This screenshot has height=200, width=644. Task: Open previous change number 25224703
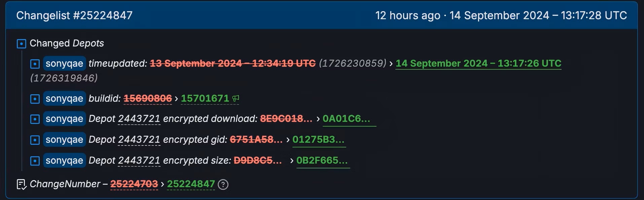point(134,184)
